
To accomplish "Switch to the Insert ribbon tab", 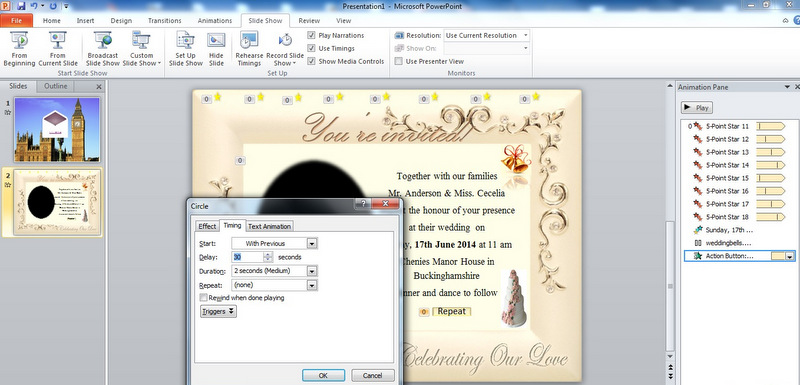I will coord(85,21).
